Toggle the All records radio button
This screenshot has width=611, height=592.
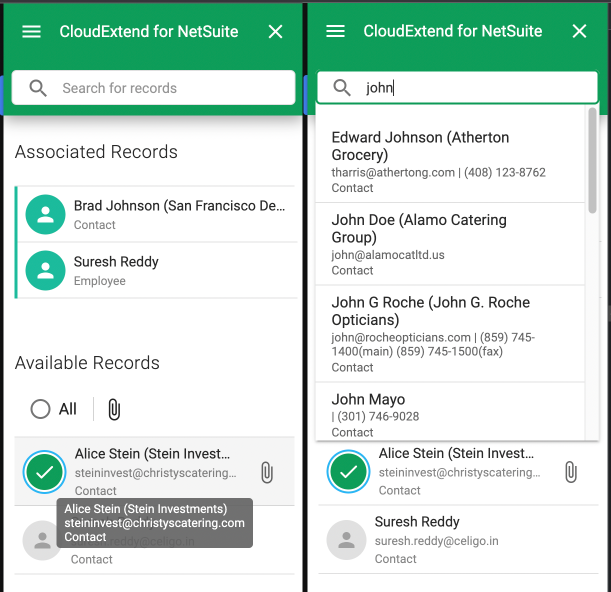[40, 409]
